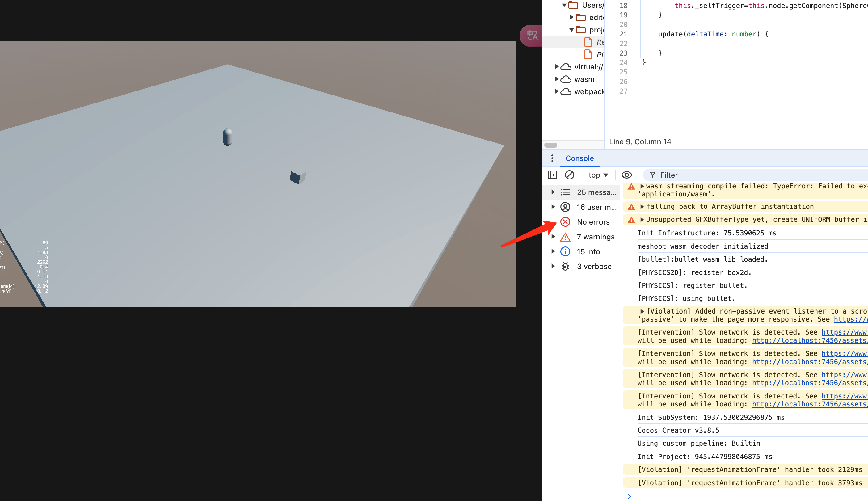Screen dimensions: 868x501
Task: Select the info circle icon in sidebar
Action: (565, 251)
